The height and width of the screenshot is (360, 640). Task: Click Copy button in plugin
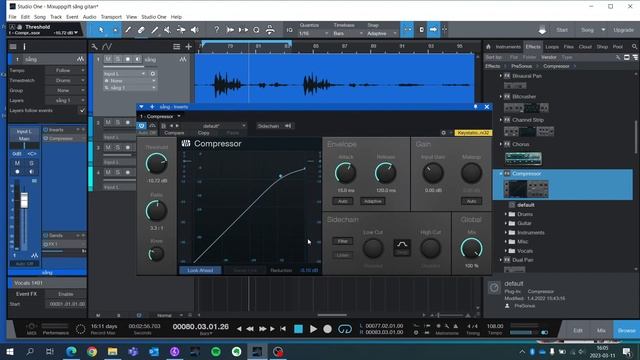[203, 133]
